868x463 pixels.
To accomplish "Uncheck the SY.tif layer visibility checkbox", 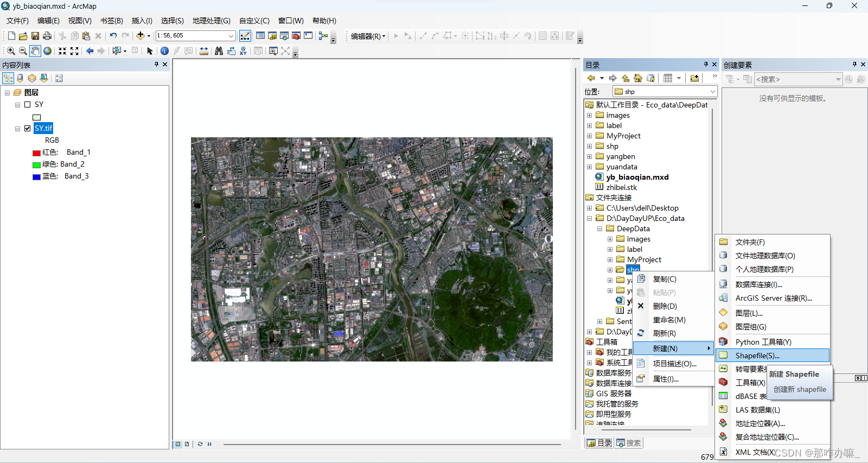I will 27,129.
